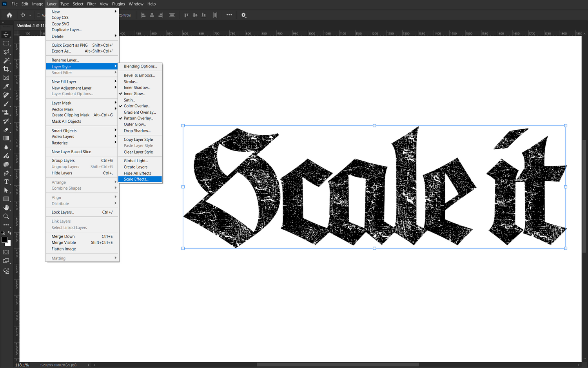This screenshot has width=588, height=368.
Task: Select the Magic Wand tool
Action: (6, 60)
